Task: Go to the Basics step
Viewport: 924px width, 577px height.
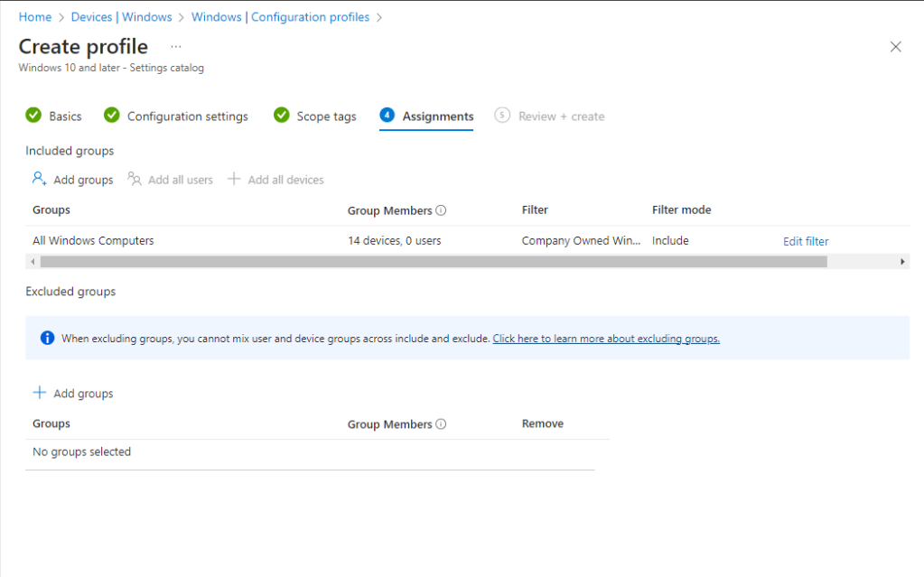Action: click(x=53, y=116)
